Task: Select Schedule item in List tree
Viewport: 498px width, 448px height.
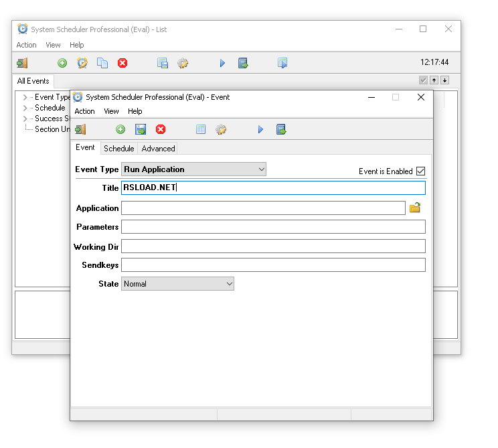Action: 50,108
